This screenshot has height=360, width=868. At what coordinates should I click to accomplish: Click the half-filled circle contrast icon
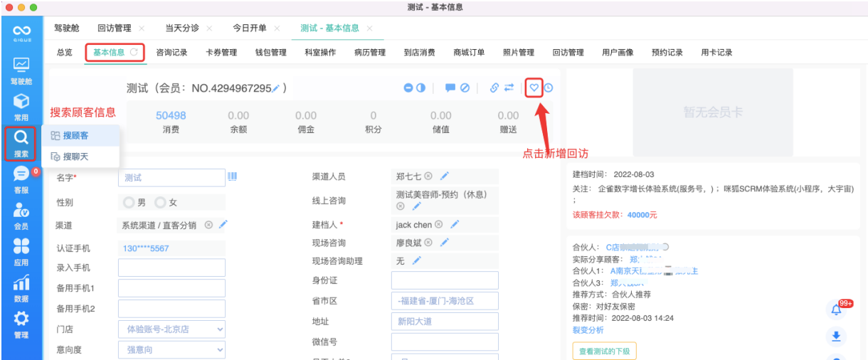coord(421,88)
